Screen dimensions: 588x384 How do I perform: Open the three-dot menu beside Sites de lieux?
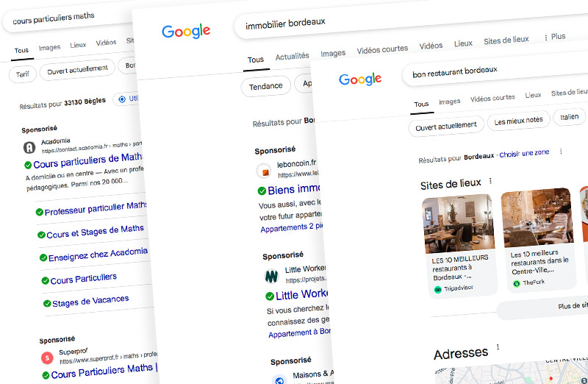(x=490, y=181)
